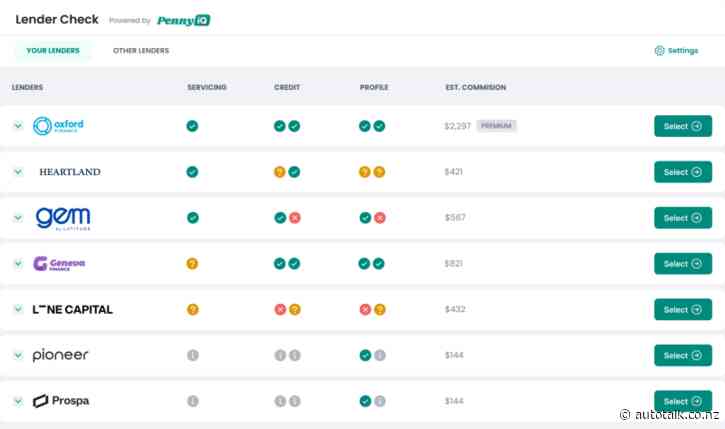
Task: Click Pioneer servicing grey info icon
Action: click(193, 355)
